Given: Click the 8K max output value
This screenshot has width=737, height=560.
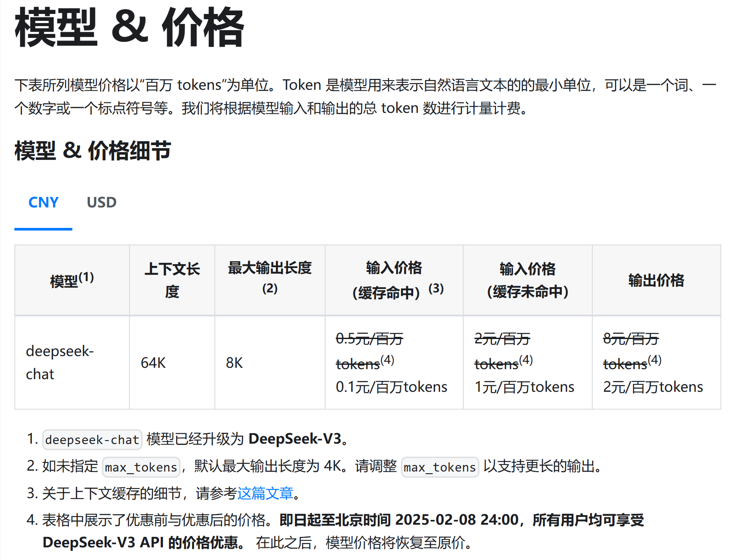Looking at the screenshot, I should [234, 363].
